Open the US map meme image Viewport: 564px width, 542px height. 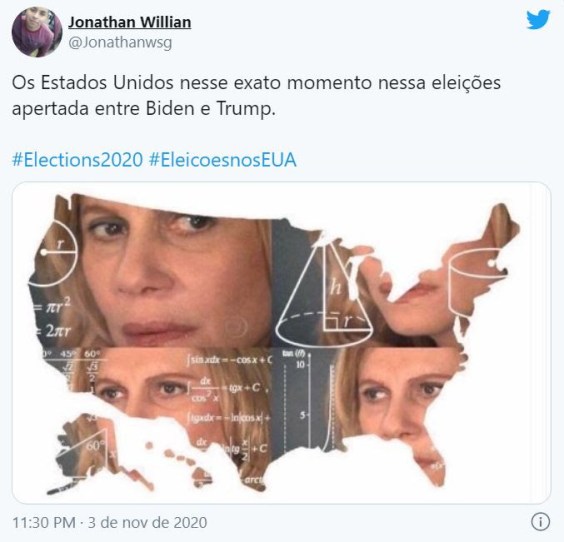click(x=281, y=343)
